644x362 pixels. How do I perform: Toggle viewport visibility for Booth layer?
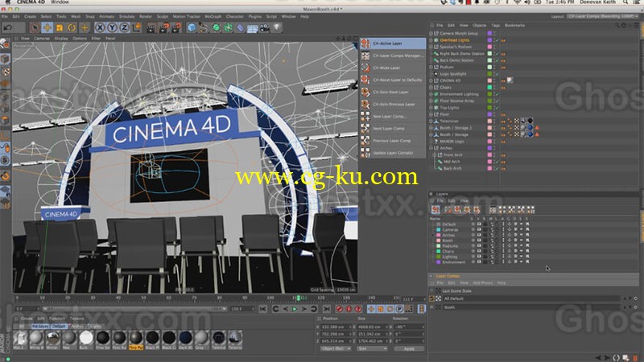click(479, 241)
